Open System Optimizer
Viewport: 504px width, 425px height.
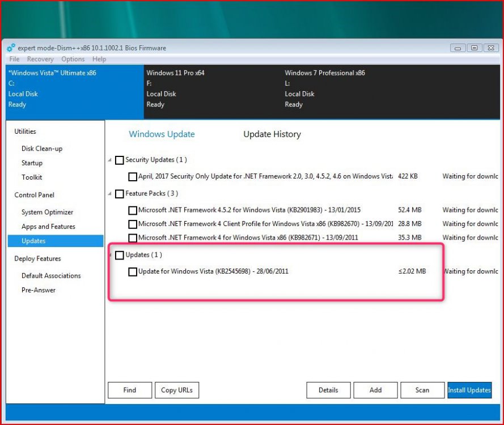pyautogui.click(x=47, y=212)
